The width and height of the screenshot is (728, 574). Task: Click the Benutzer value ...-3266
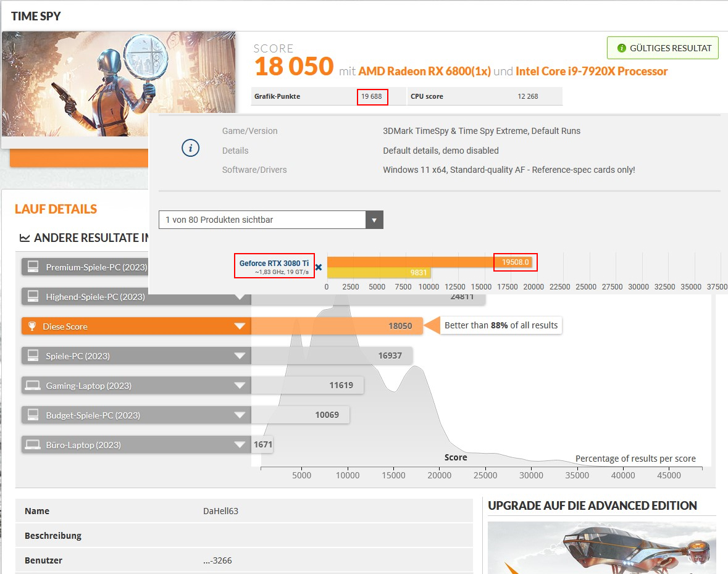pyautogui.click(x=217, y=560)
